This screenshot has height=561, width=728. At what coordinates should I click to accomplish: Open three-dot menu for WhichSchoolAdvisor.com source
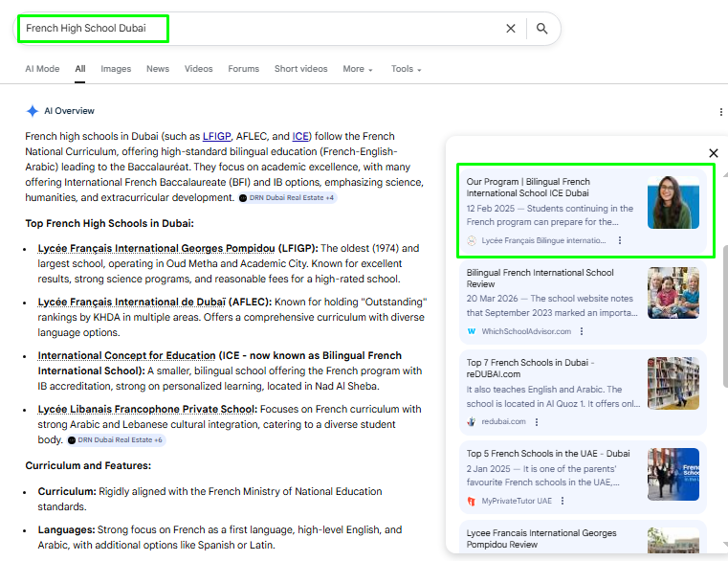click(582, 331)
